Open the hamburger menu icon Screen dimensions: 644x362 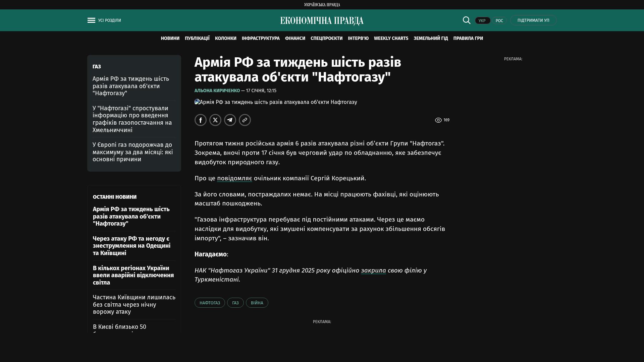91,20
